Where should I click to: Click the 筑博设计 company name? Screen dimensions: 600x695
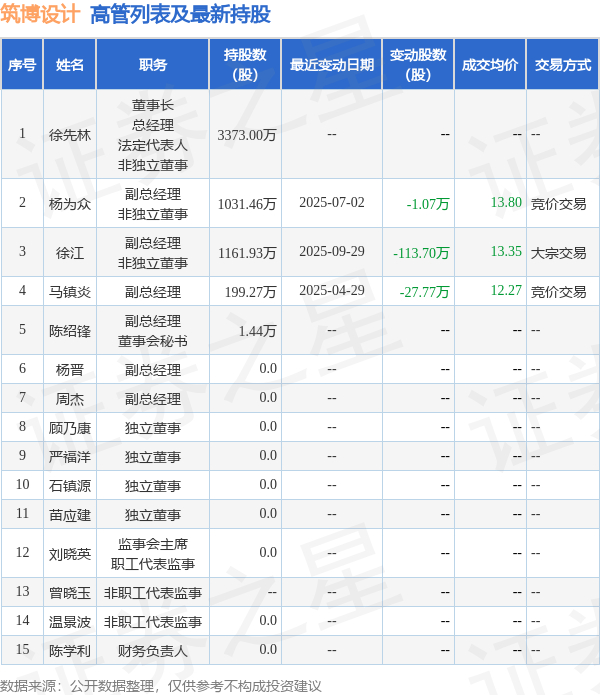pyautogui.click(x=40, y=14)
